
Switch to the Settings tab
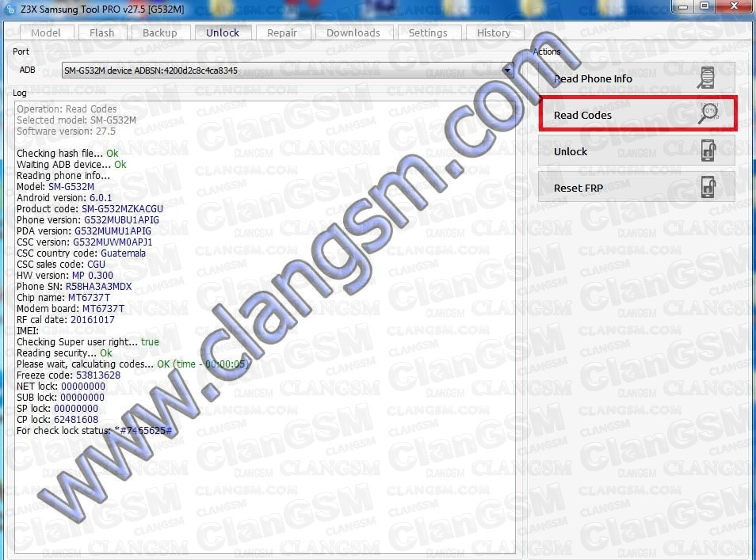pos(428,32)
